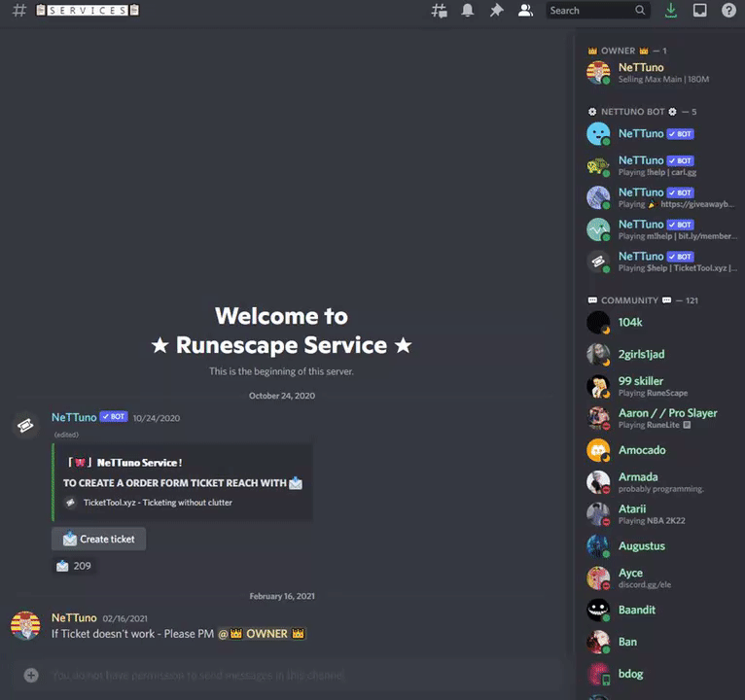Click NeTTuno username on 10/24/2020 message

pos(74,417)
